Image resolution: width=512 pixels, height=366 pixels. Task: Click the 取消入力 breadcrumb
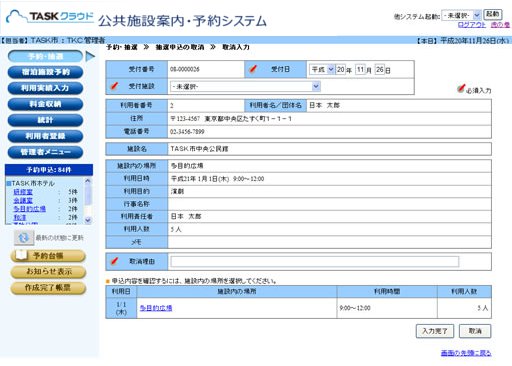236,47
